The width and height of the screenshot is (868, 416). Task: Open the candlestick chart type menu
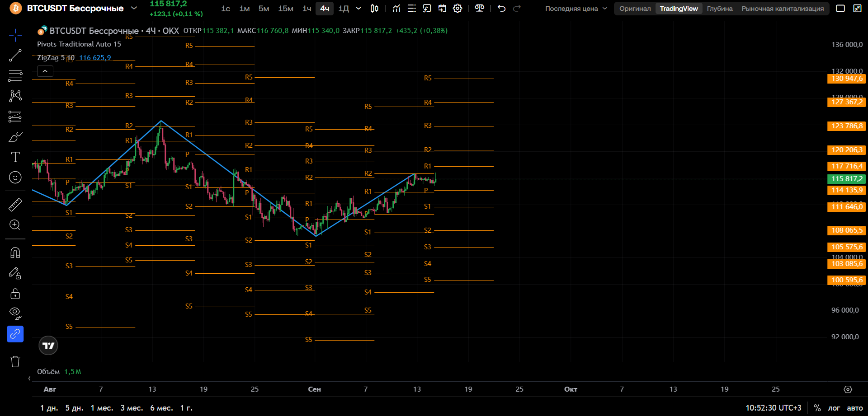(x=374, y=8)
